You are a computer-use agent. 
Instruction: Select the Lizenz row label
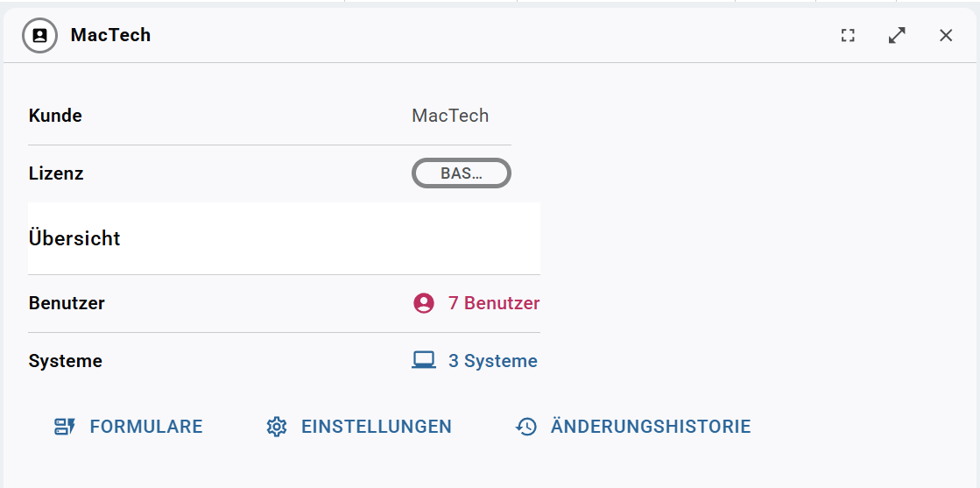coord(56,173)
